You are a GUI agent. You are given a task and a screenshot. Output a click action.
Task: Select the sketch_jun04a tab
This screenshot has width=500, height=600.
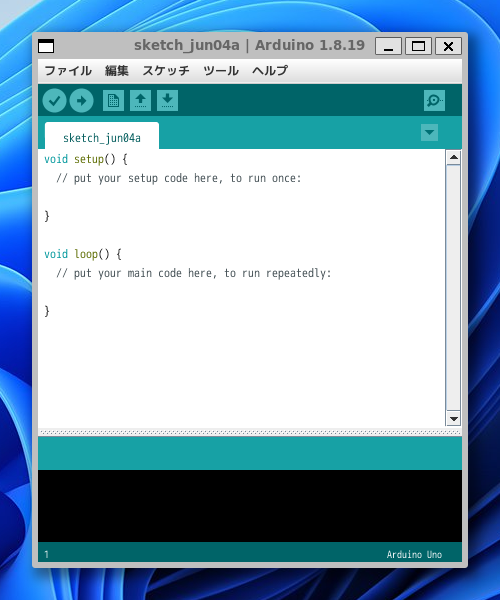click(102, 136)
